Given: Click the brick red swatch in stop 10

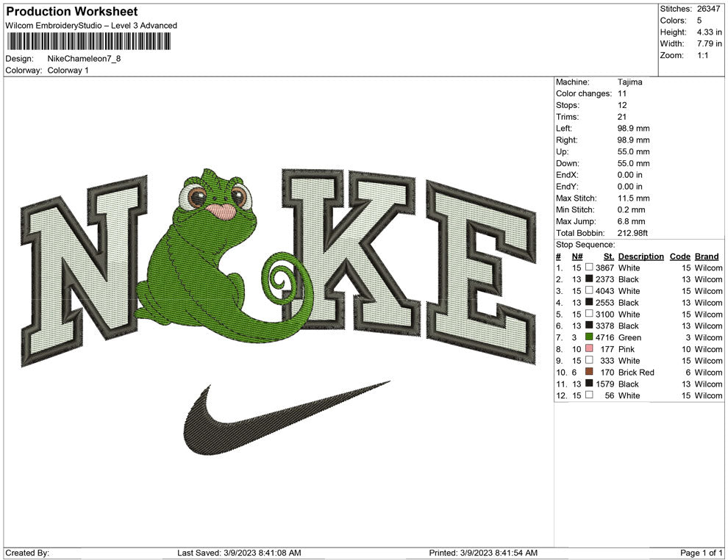Looking at the screenshot, I should coord(589,372).
